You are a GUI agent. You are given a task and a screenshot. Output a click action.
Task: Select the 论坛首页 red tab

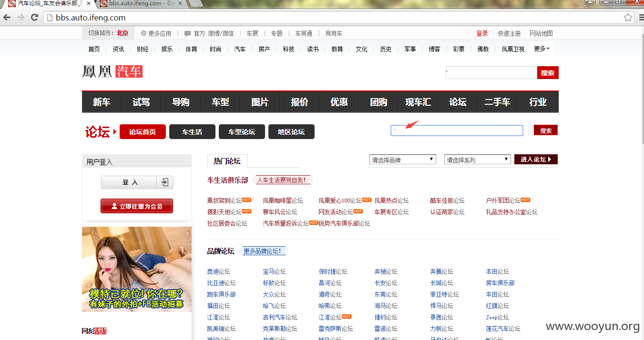point(143,132)
